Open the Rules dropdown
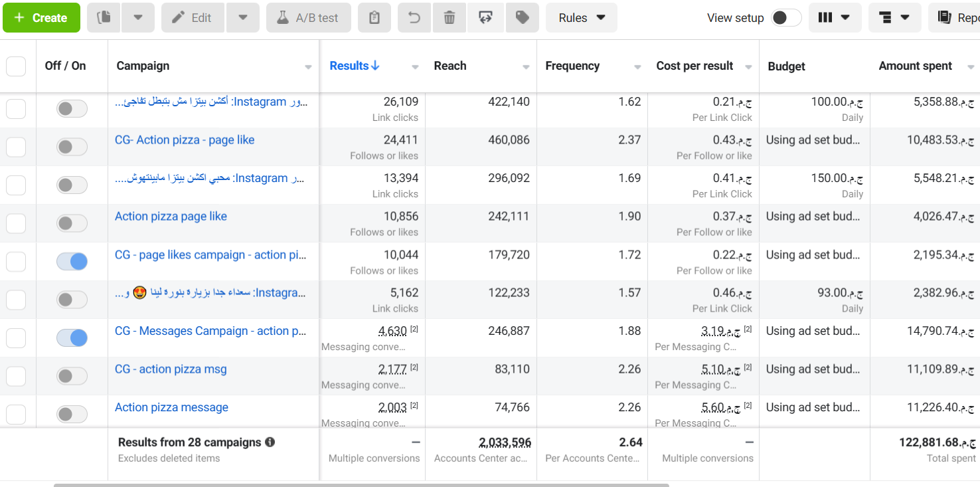This screenshot has height=487, width=980. (x=582, y=18)
